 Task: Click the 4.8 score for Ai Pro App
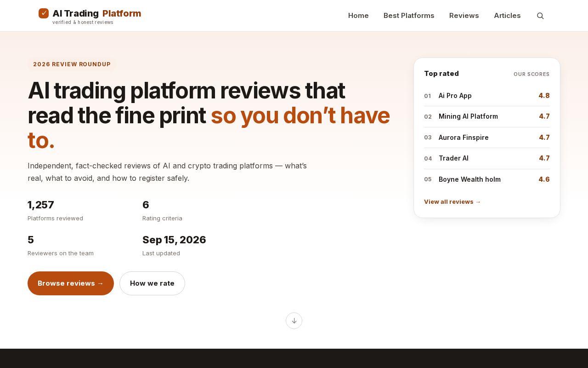(544, 96)
